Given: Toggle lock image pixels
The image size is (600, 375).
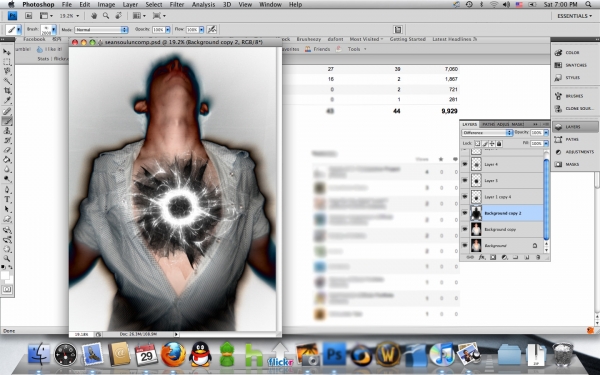Looking at the screenshot, I should click(x=485, y=143).
